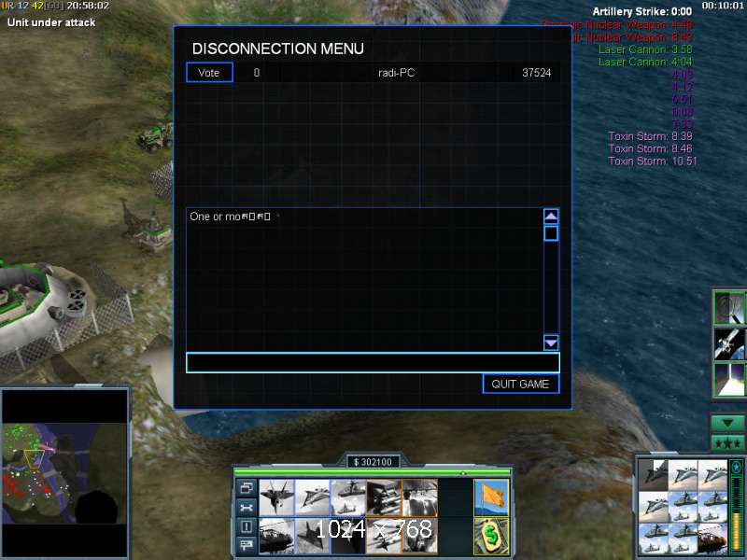747x560 pixels.
Task: Click the overlapping-windows options icon in command bar
Action: [x=247, y=488]
